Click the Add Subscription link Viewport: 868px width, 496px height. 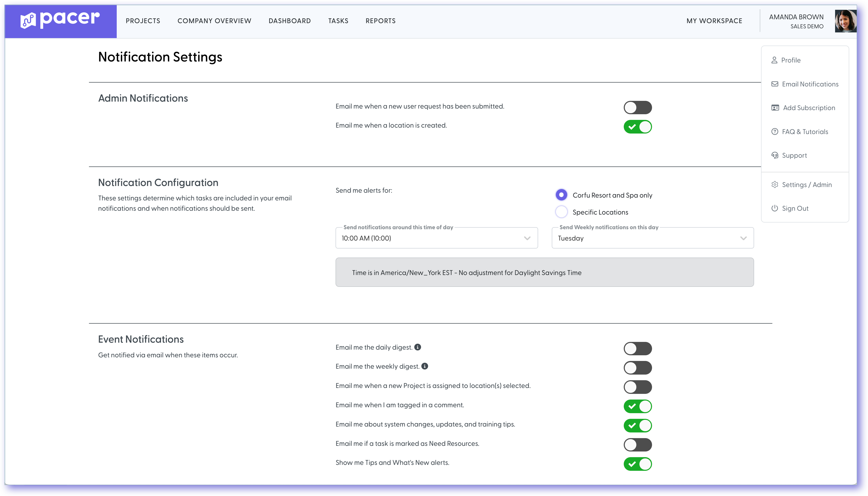(x=809, y=108)
